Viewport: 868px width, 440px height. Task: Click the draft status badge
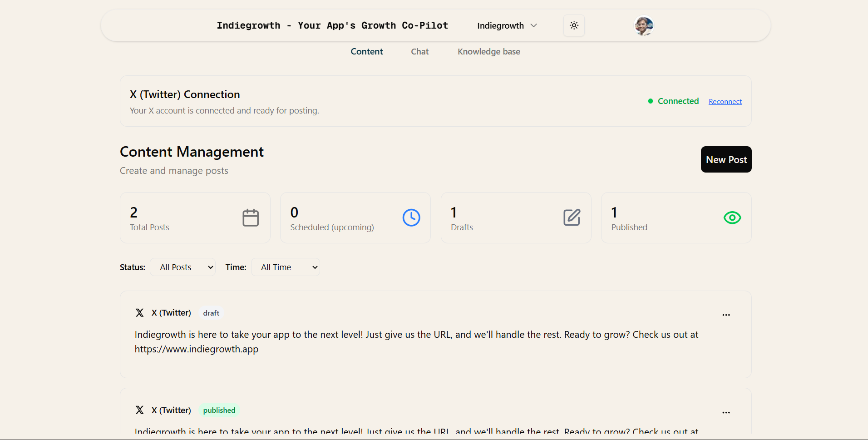(211, 313)
